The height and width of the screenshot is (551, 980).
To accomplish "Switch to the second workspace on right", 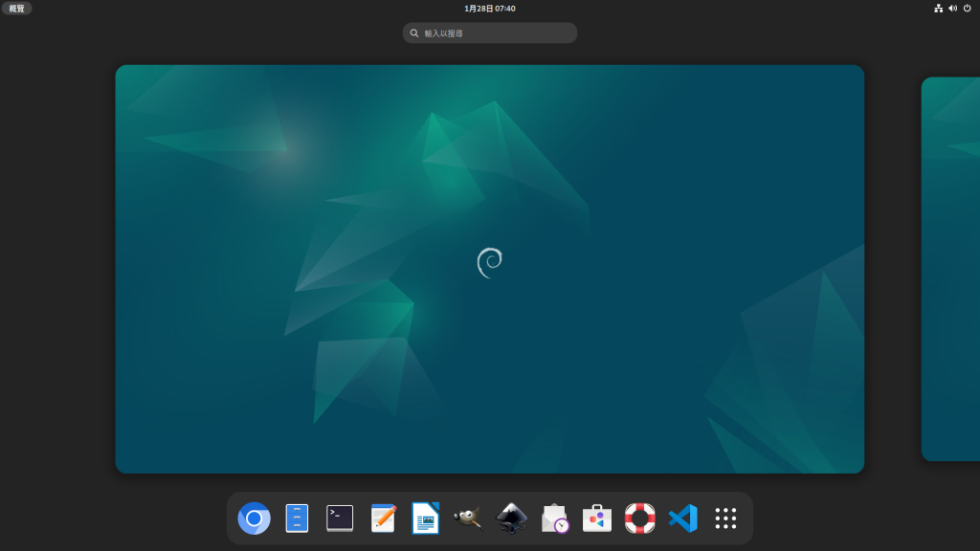I will 950,269.
